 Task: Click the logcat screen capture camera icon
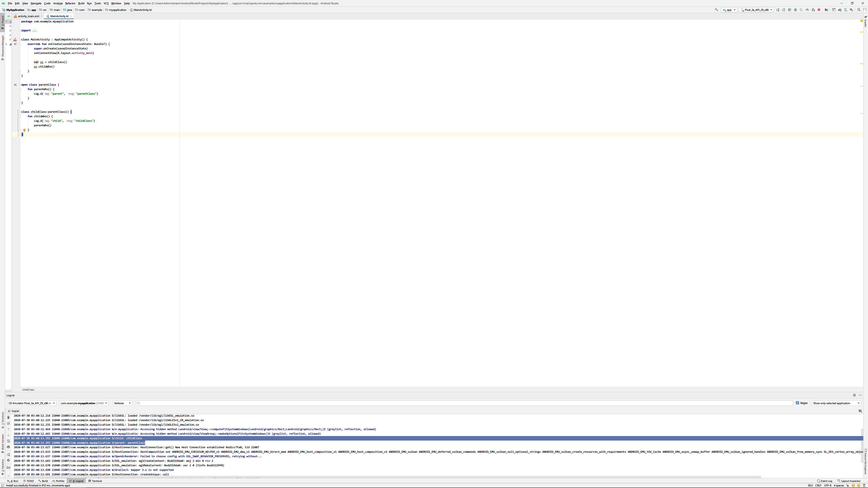click(8, 467)
